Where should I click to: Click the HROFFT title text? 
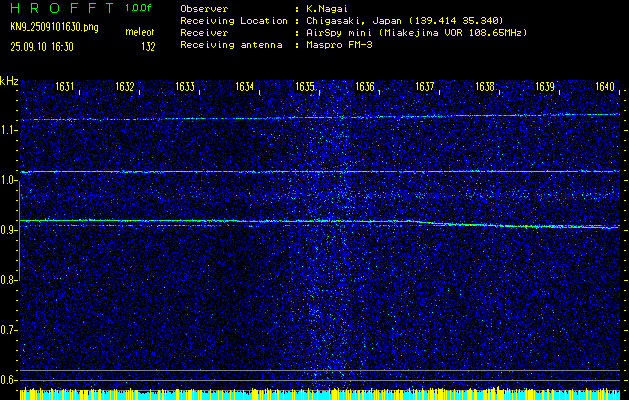[62, 8]
